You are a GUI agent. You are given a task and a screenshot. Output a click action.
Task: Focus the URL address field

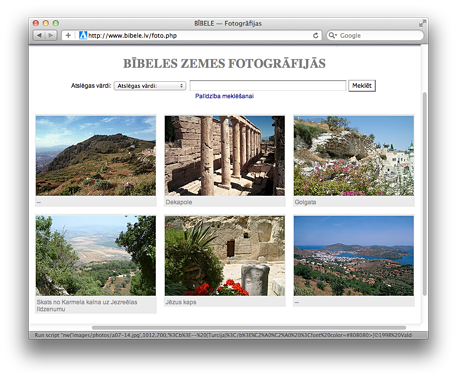click(192, 35)
